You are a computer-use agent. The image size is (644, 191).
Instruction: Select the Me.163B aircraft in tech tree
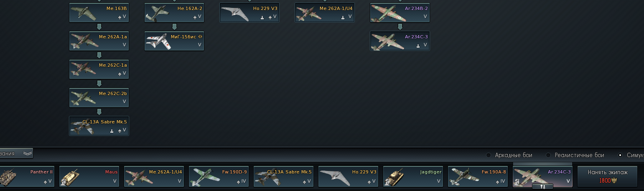[99, 13]
